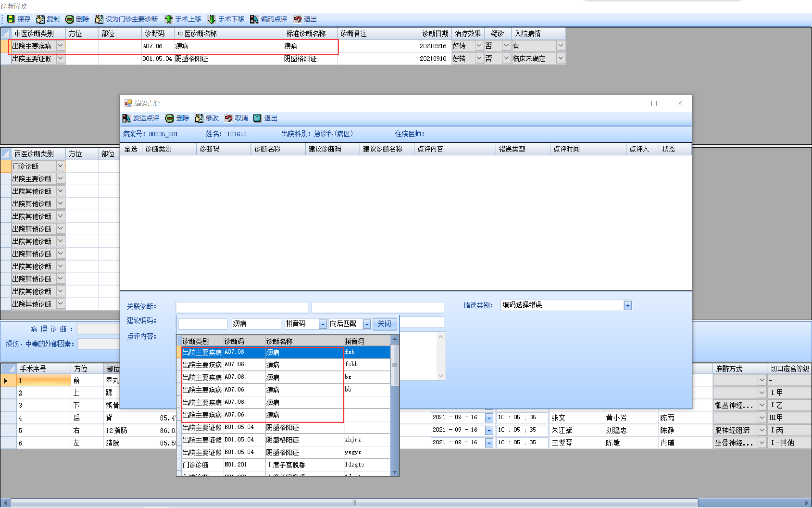The width and height of the screenshot is (812, 508).
Task: Click the 关联诊断 first input field
Action: 241,307
